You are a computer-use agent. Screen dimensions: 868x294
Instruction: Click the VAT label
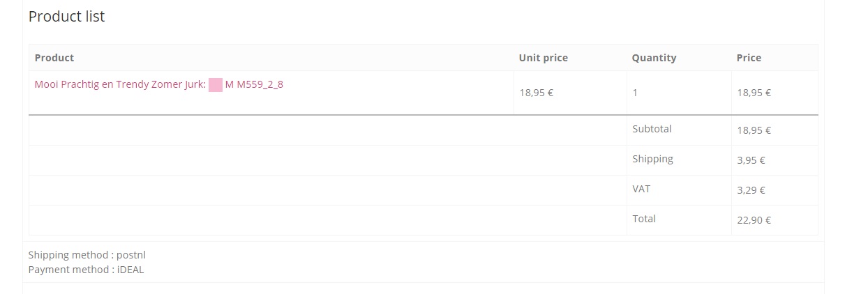coord(641,189)
